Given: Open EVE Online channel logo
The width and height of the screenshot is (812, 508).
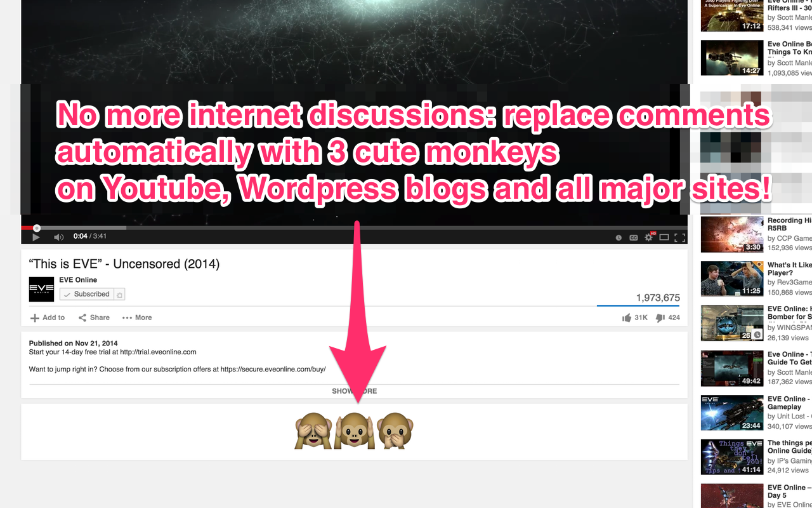Looking at the screenshot, I should 41,289.
